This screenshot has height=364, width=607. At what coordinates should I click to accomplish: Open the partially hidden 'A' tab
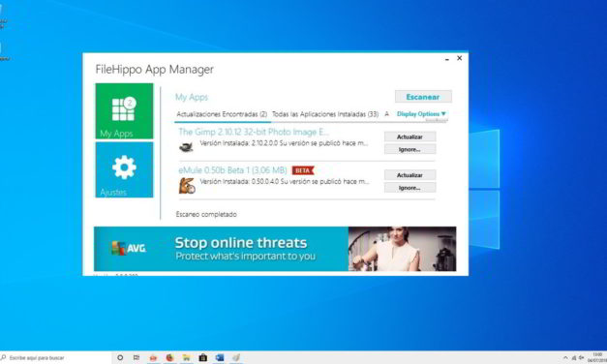click(x=386, y=114)
